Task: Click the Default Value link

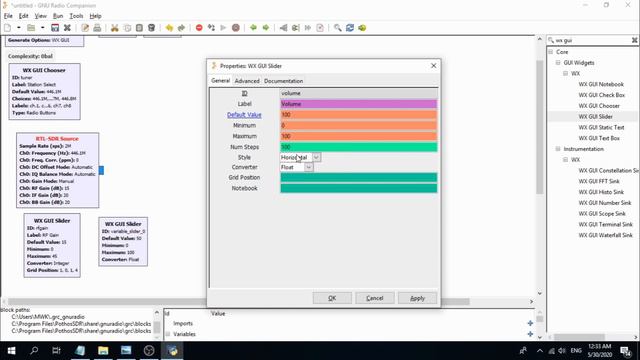Action: coord(244,115)
